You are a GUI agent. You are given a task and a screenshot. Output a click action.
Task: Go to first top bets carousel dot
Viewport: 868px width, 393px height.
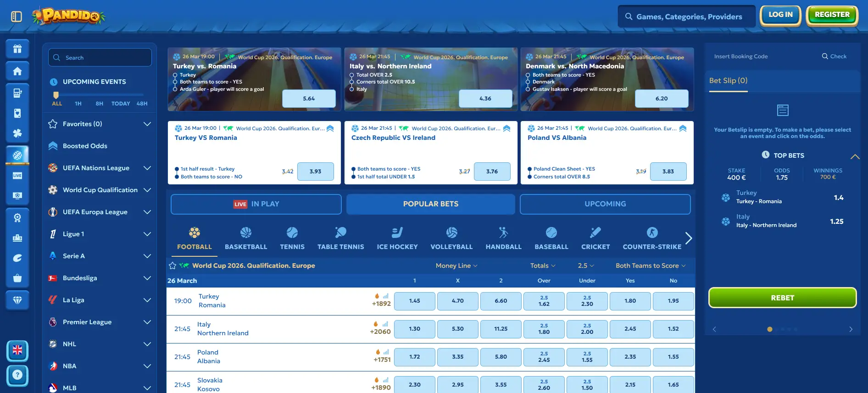click(x=770, y=329)
